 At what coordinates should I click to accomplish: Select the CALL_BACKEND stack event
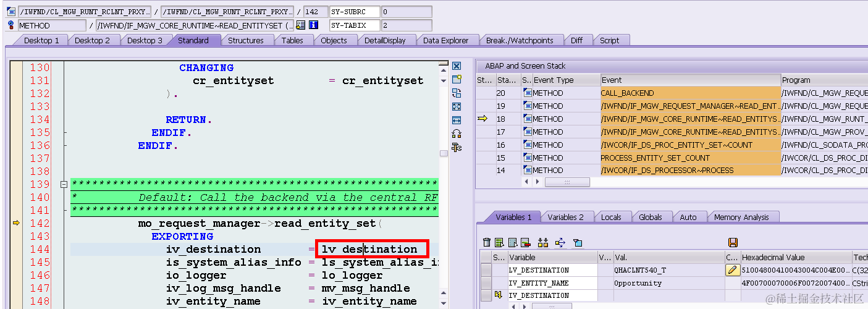(690, 93)
